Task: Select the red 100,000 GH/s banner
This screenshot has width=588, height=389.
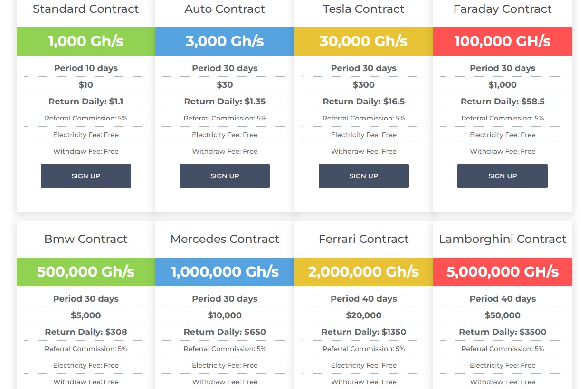Action: [x=503, y=41]
